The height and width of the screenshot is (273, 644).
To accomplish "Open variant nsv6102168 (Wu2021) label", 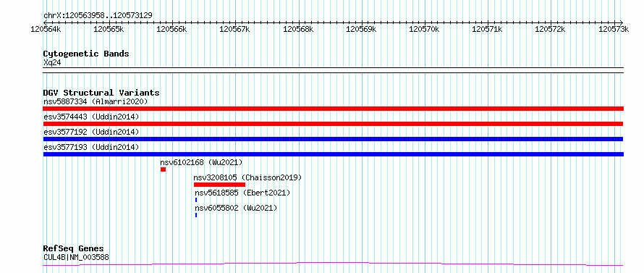I will (201, 162).
